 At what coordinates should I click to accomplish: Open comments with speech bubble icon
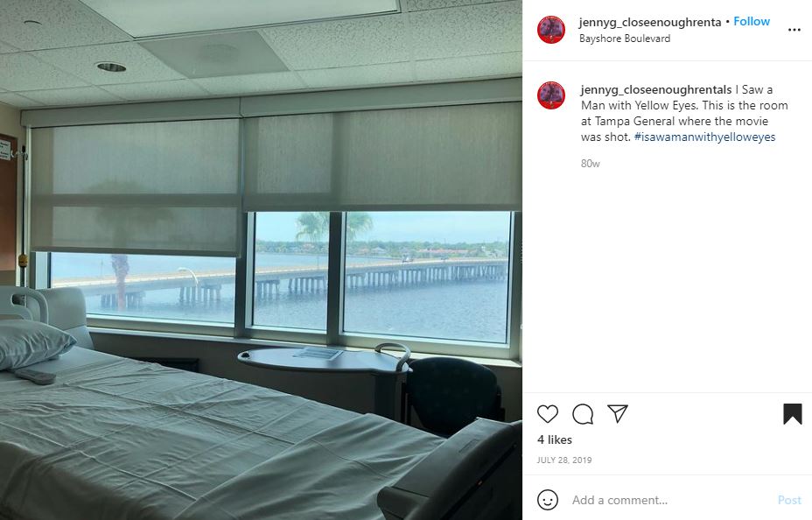pos(583,414)
